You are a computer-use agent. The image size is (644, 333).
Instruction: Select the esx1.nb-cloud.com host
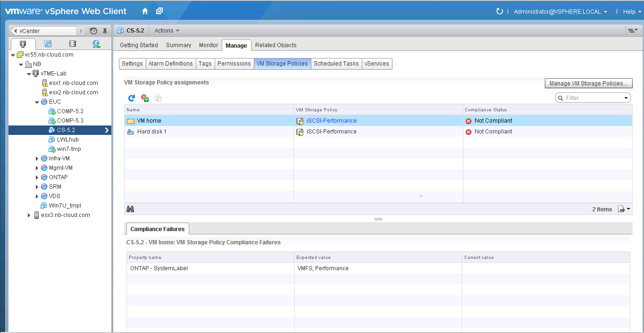[x=73, y=83]
